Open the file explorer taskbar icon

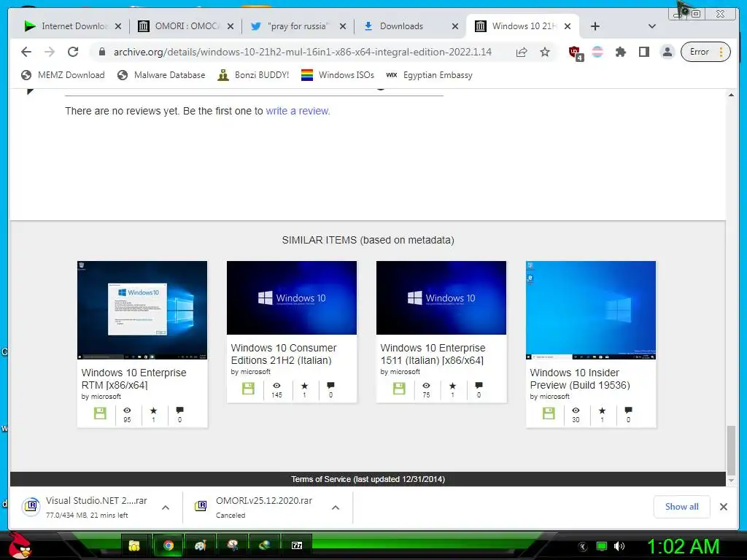tap(135, 545)
